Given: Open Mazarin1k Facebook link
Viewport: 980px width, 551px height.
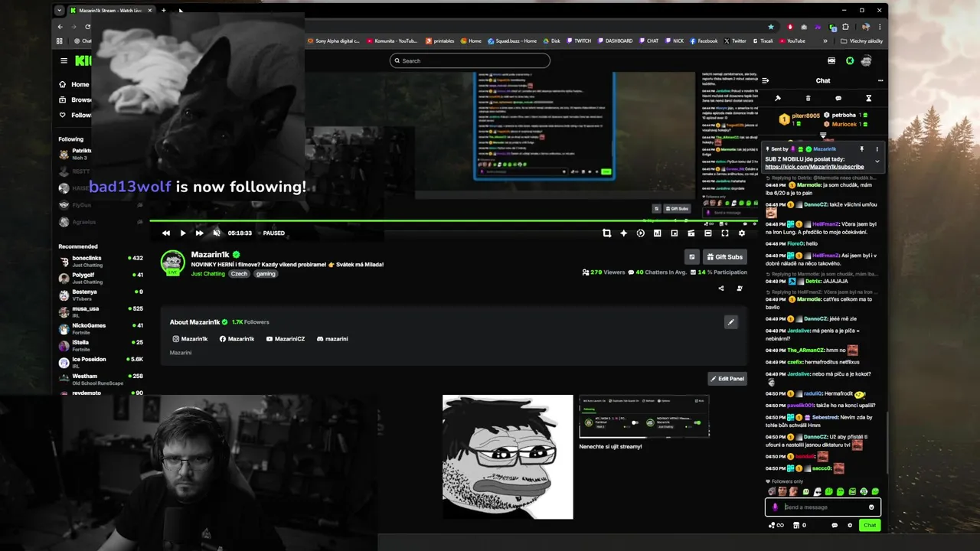Looking at the screenshot, I should (237, 339).
